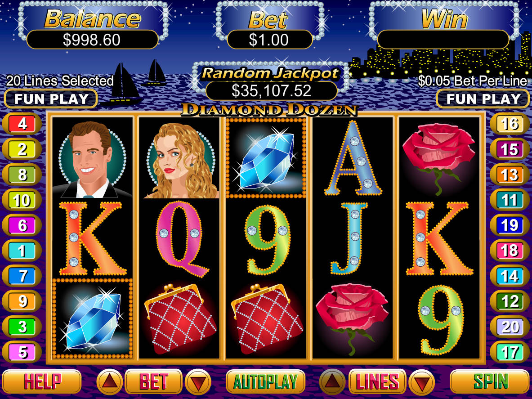Increase lines with the up arrow
Image resolution: width=532 pixels, height=399 pixels.
point(332,382)
